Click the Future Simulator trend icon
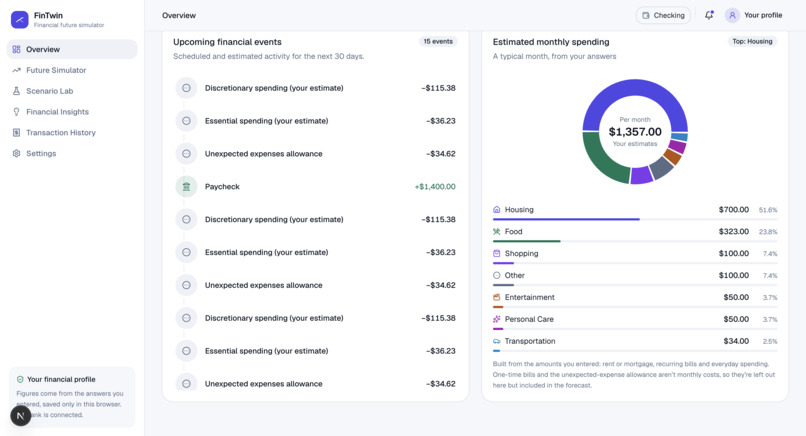806x436 pixels. [16, 70]
